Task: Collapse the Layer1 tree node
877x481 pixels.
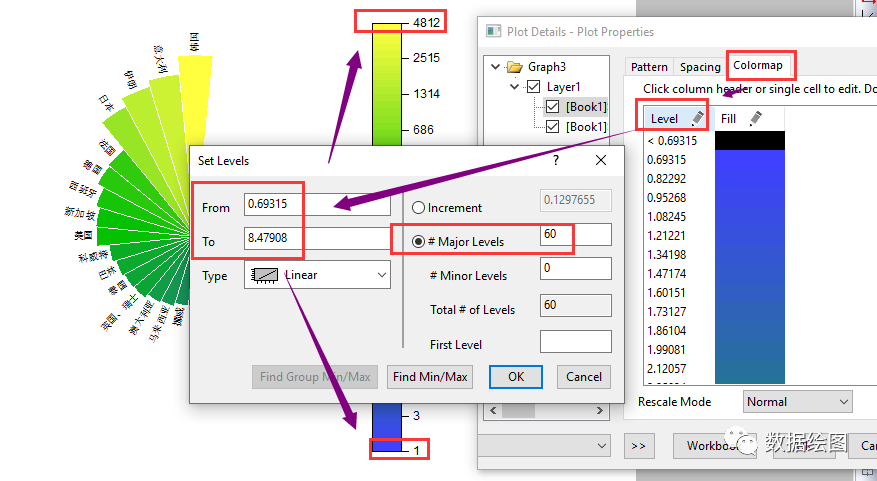Action: coord(515,87)
